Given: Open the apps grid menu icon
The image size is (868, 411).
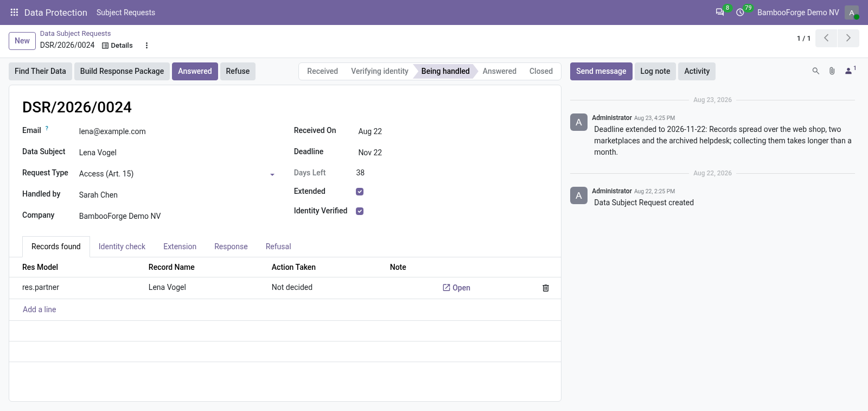Looking at the screenshot, I should click(15, 12).
